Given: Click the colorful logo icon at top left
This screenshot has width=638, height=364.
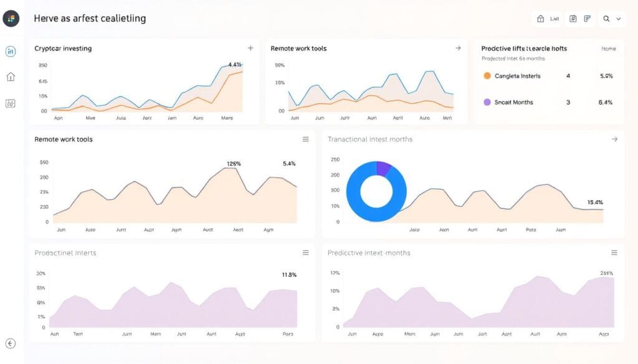Looking at the screenshot, I should (11, 19).
